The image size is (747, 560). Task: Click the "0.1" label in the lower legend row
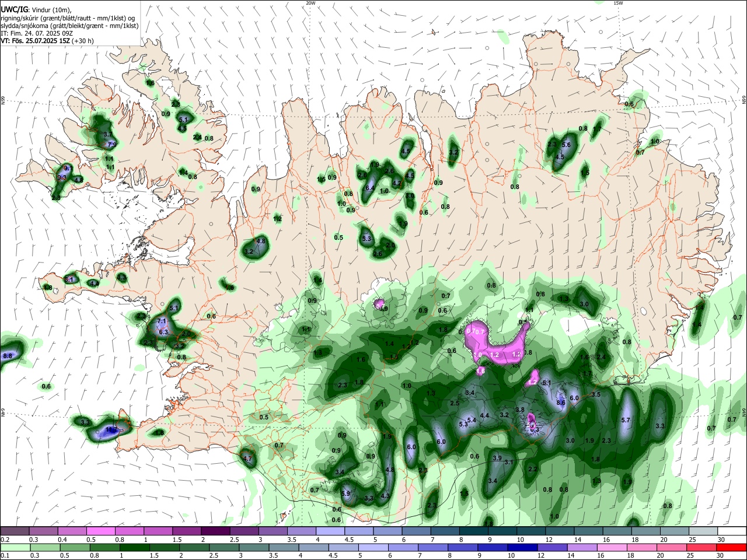click(5, 556)
